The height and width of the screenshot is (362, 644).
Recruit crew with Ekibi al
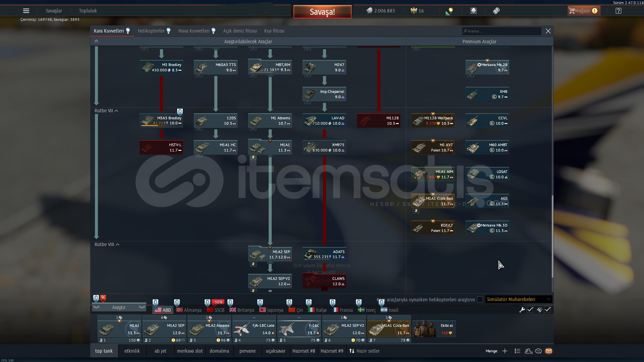(434, 329)
